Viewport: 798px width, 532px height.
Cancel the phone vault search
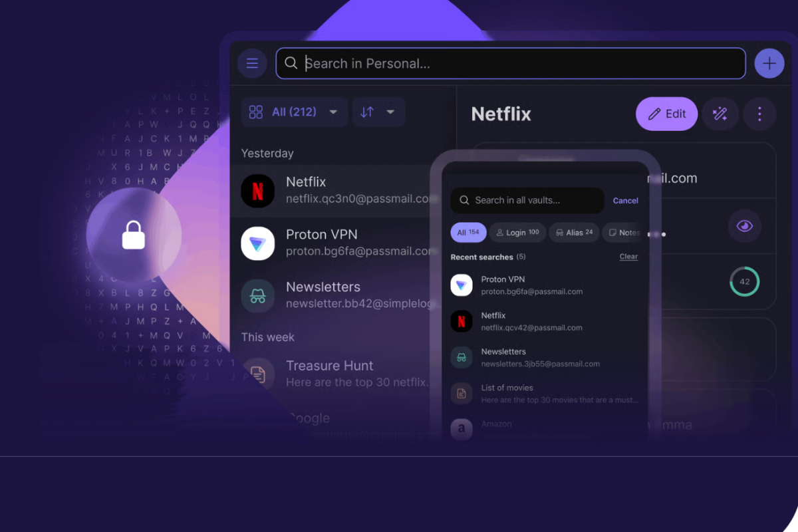coord(626,200)
